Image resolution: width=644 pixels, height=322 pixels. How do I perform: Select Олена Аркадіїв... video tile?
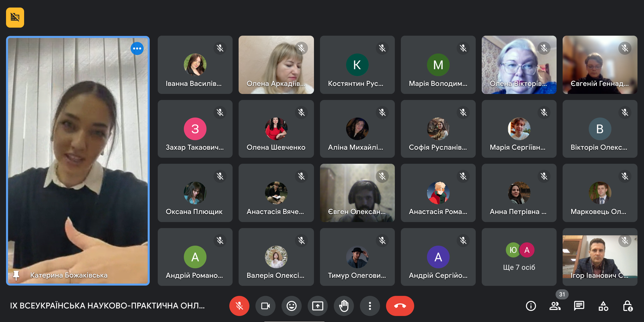(x=276, y=65)
